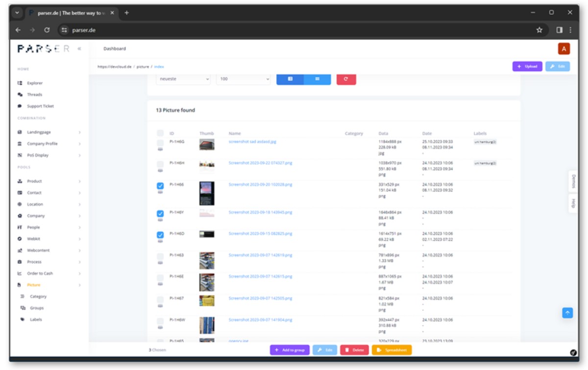The image size is (588, 370).
Task: Click the Location globe icon
Action: [x=20, y=204]
